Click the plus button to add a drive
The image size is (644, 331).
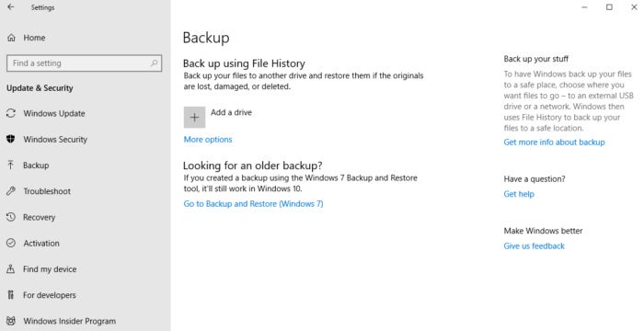point(194,118)
